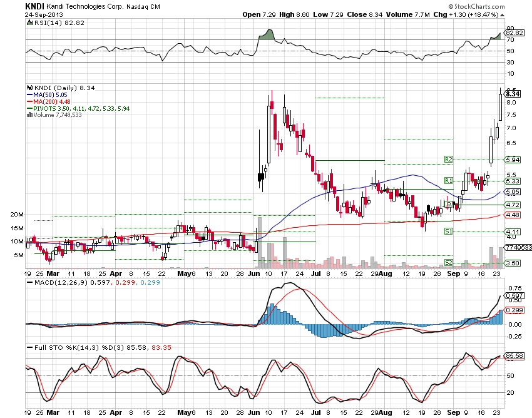Click the 4.72 pivot price tag
This screenshot has height=418, width=532.
pos(513,205)
